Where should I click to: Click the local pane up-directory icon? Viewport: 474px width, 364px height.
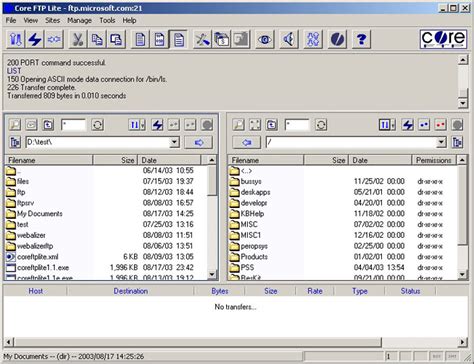pos(48,125)
